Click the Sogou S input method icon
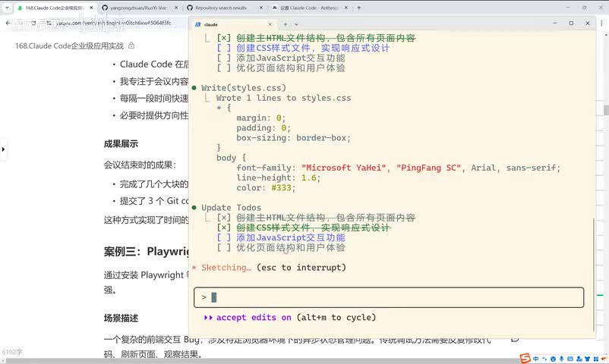609x364 pixels. (x=525, y=359)
